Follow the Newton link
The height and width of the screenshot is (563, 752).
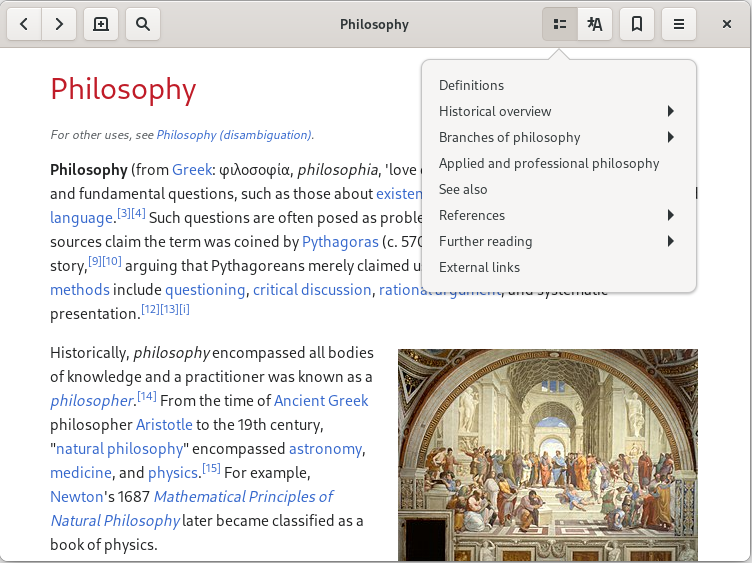coord(77,496)
